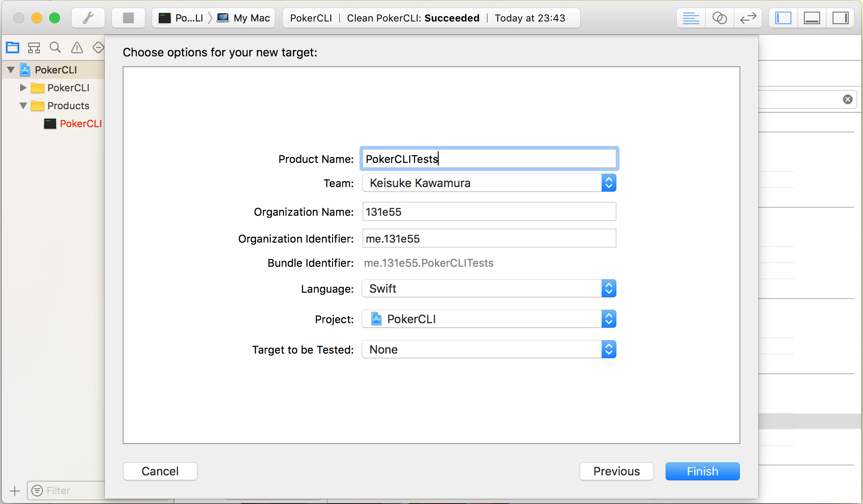Click the Product Name text field

(x=489, y=158)
